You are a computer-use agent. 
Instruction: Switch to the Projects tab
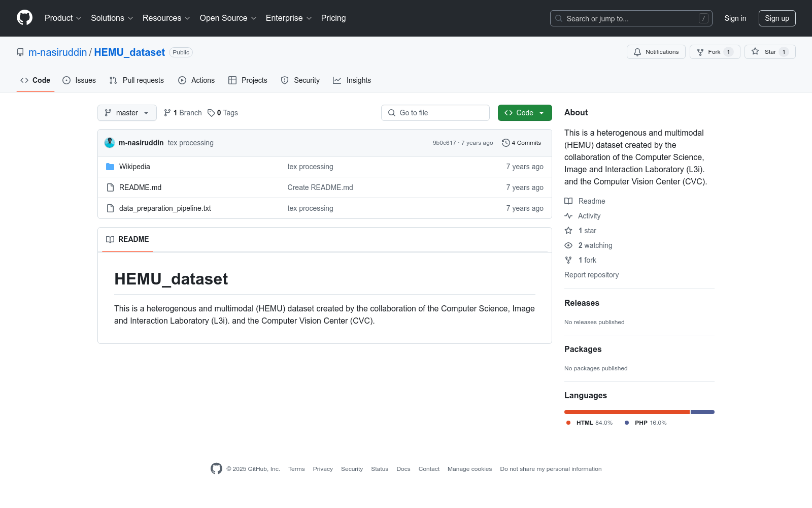[x=248, y=80]
